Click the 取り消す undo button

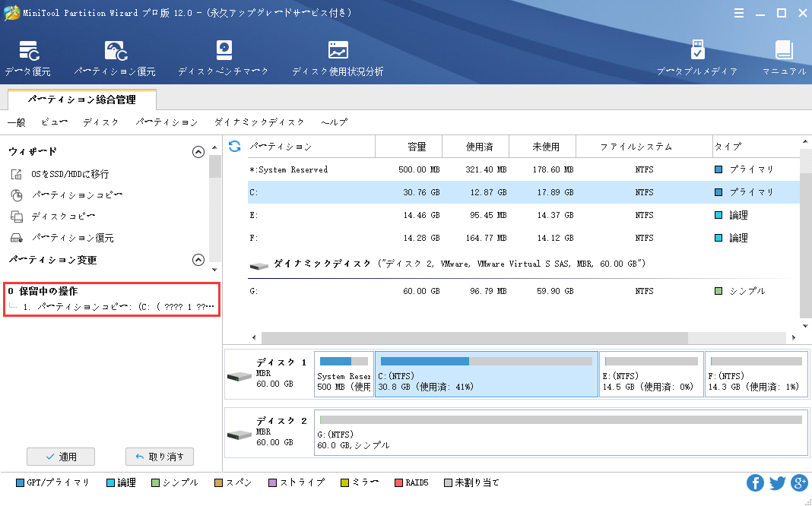click(x=160, y=457)
